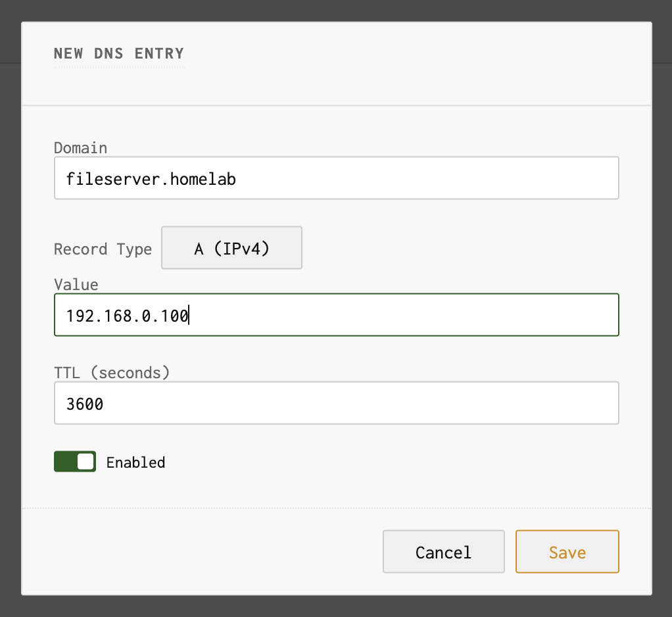Click the Value label
The image size is (672, 617).
click(x=76, y=284)
